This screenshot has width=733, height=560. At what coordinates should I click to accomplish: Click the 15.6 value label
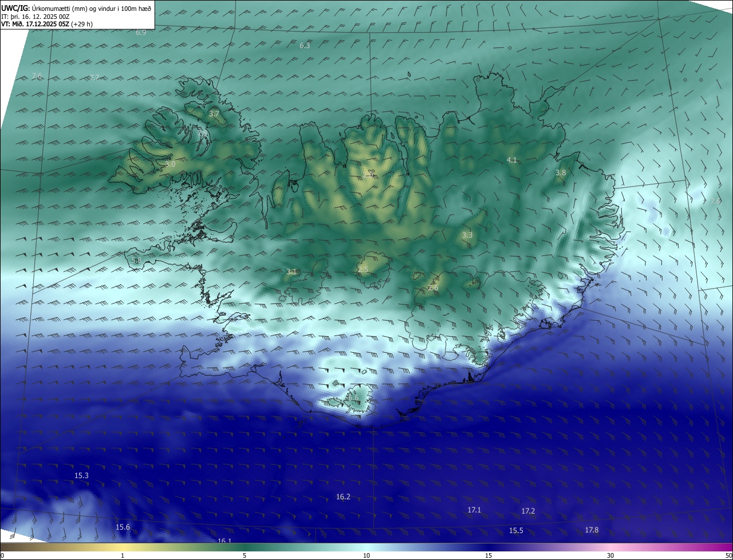(x=123, y=527)
